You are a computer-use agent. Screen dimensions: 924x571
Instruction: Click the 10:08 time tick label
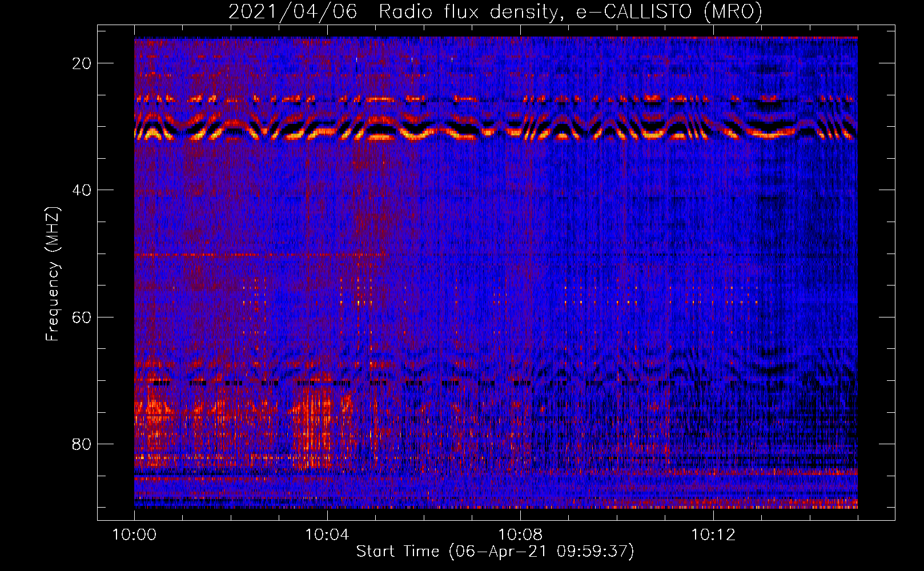tap(520, 535)
